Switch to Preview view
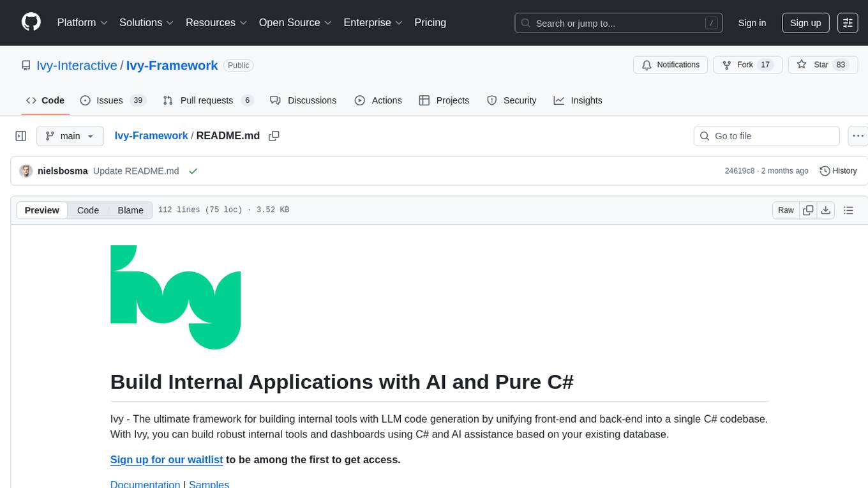 pos(42,210)
